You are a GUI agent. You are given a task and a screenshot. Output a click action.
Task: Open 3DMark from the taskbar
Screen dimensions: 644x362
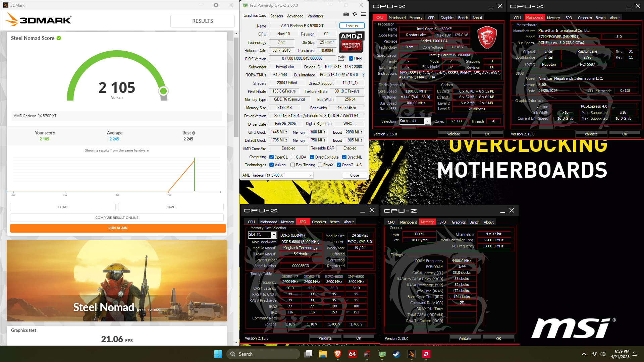coord(412,354)
